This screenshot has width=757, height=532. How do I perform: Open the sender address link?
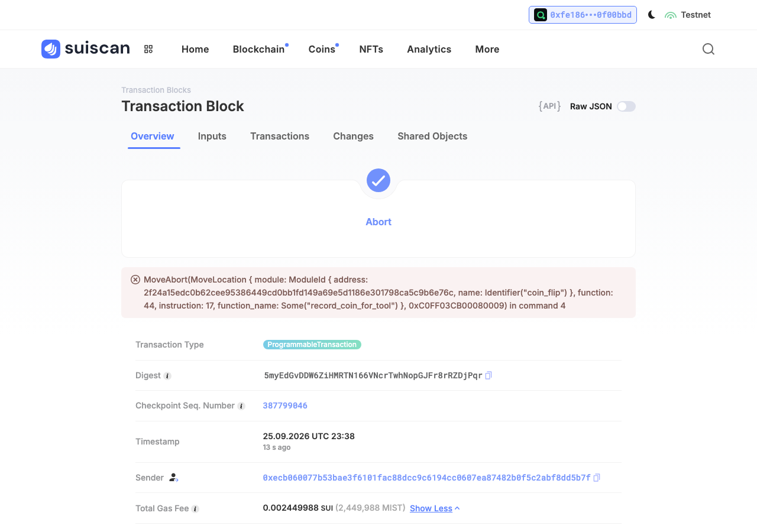pyautogui.click(x=426, y=478)
